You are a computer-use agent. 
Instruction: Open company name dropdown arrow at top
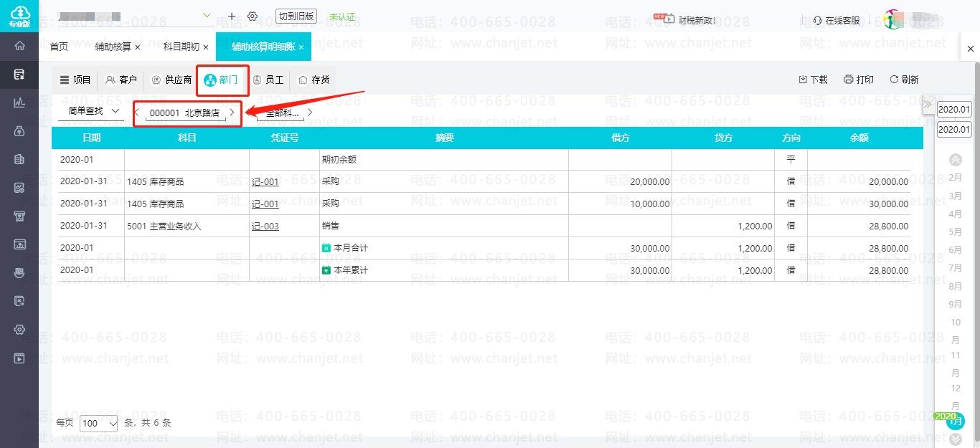[x=207, y=15]
